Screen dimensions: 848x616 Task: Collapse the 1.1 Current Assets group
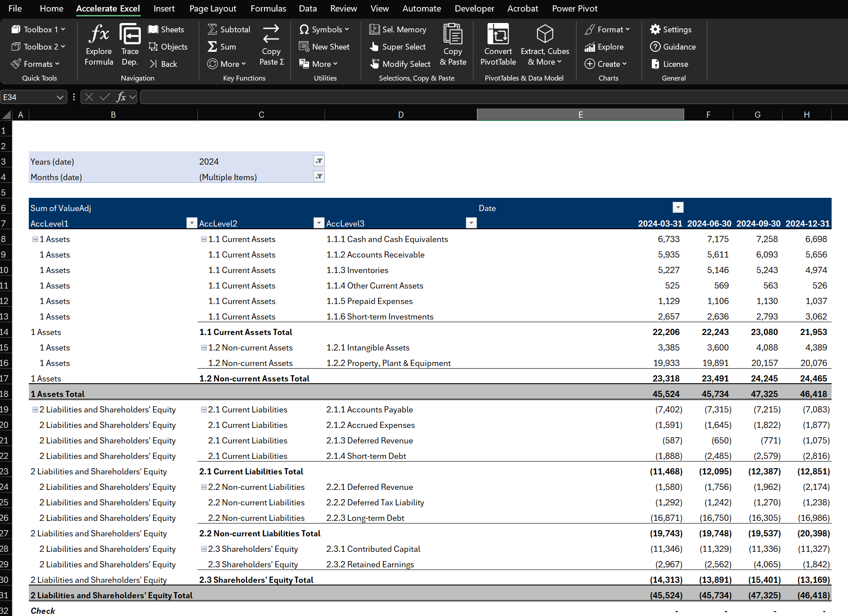(x=204, y=239)
